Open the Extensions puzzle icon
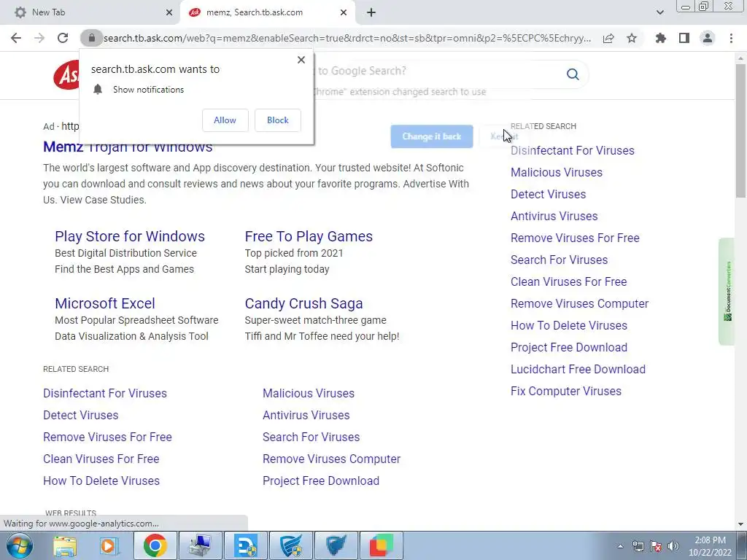The image size is (747, 560). 661,38
